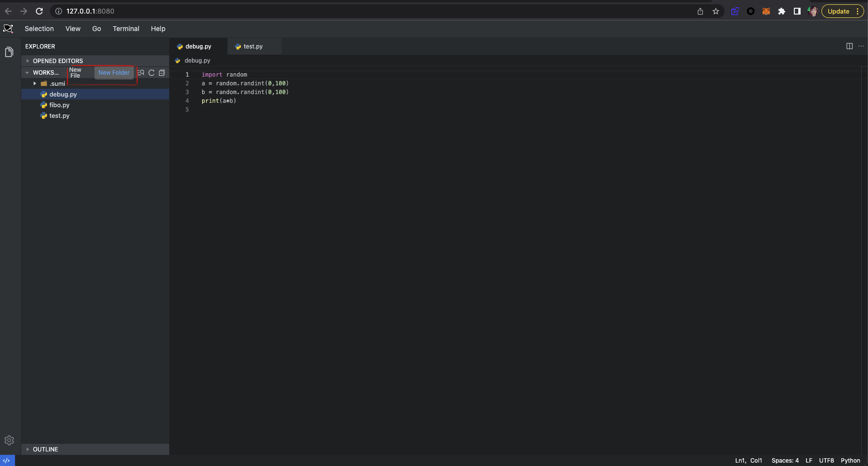Screen dimensions: 868x466
Task: Click the Update button in the browser
Action: (838, 11)
